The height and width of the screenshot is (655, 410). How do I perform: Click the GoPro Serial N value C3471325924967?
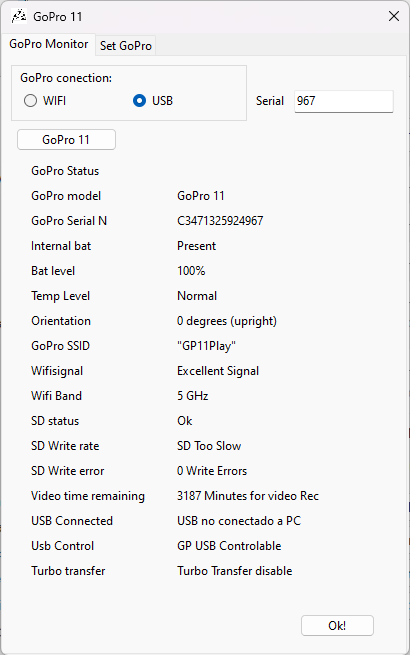(220, 221)
